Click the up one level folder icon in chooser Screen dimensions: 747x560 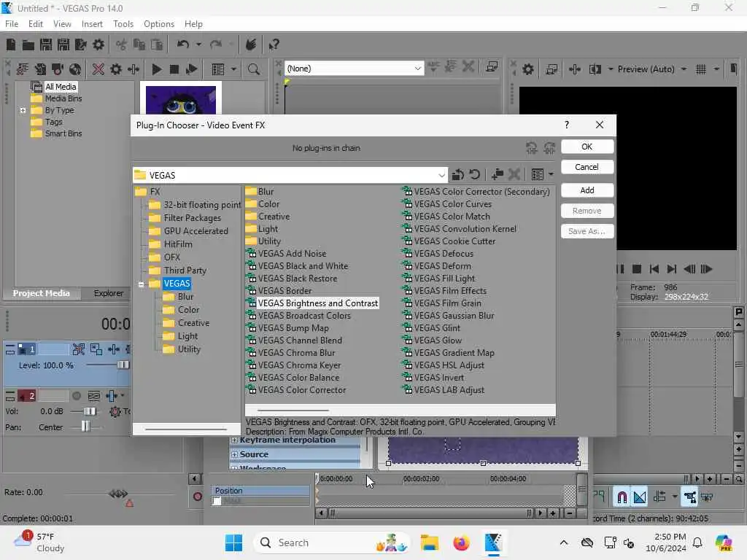point(458,175)
